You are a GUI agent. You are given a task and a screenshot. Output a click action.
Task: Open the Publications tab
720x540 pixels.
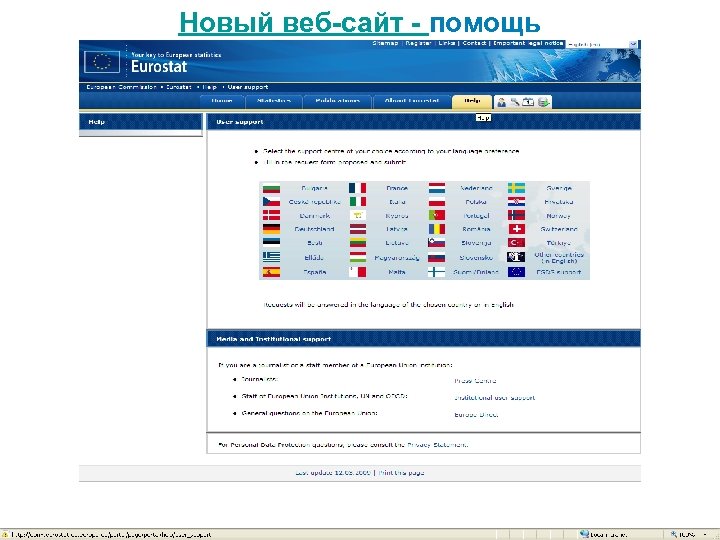(338, 101)
